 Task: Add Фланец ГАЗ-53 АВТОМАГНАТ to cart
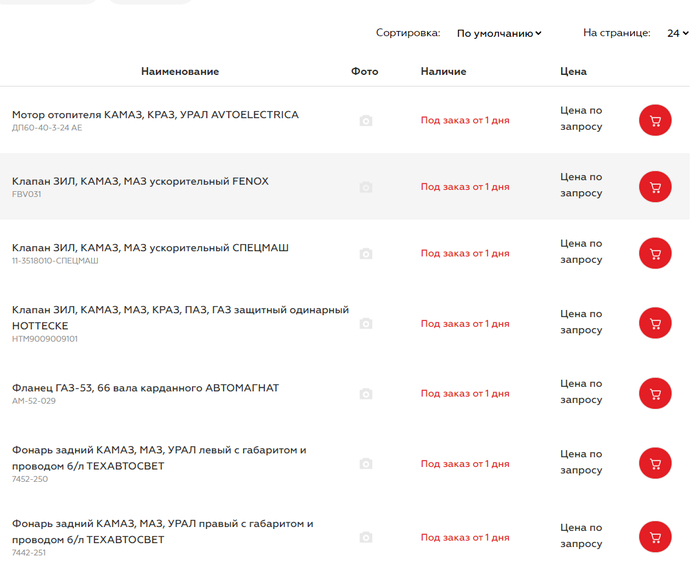[655, 393]
